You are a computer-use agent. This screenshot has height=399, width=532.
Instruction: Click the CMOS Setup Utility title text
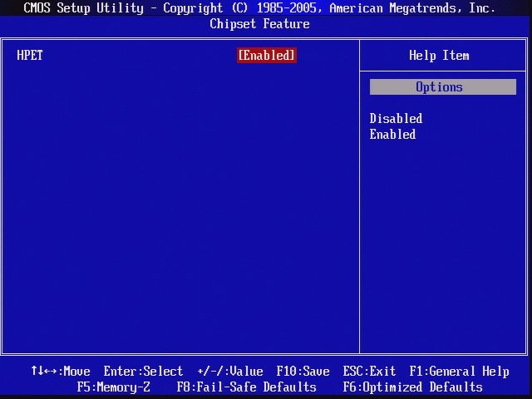coord(83,8)
